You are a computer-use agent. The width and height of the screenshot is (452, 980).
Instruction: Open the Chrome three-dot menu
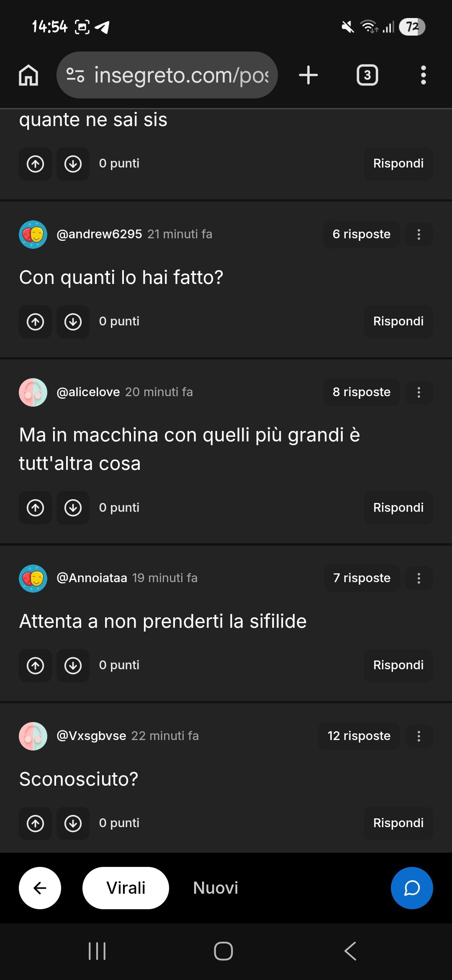click(423, 75)
